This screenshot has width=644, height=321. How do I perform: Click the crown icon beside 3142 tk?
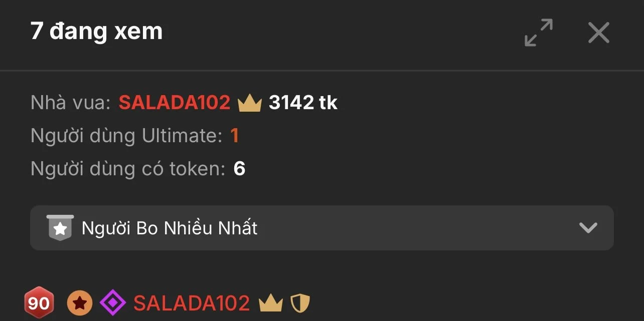coord(250,103)
